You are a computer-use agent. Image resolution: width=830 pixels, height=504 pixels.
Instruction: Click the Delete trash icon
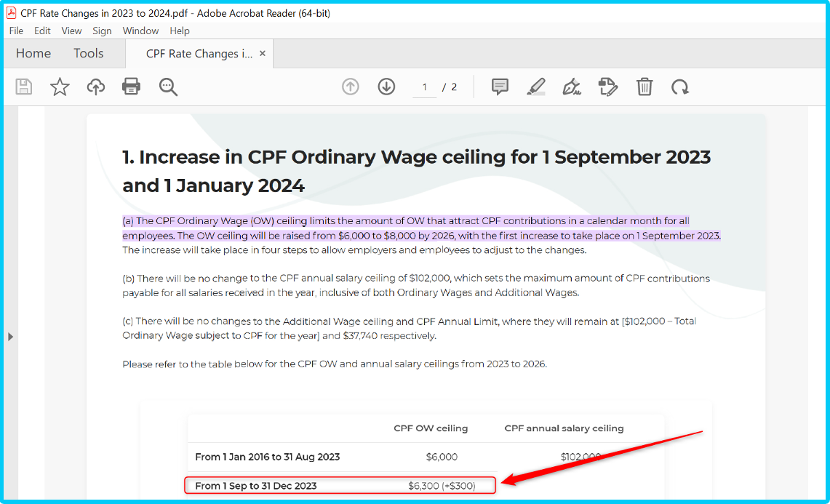click(645, 87)
